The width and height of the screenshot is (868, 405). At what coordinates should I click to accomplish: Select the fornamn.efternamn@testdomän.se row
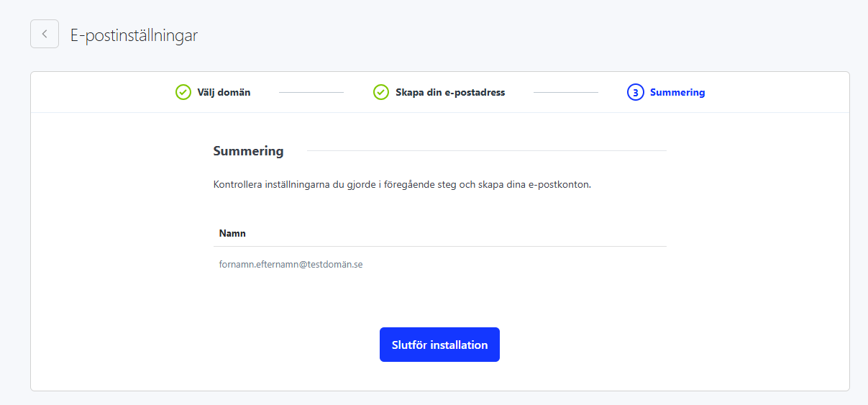tap(291, 264)
